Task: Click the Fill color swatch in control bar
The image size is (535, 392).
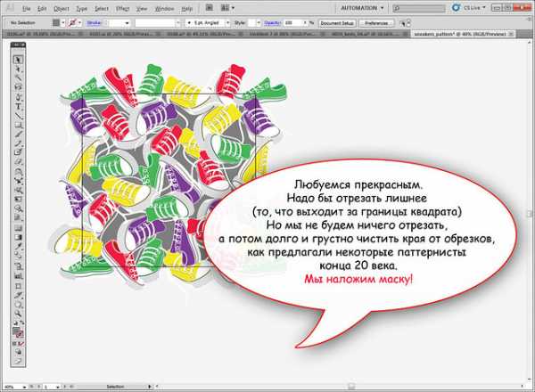Action: (56, 20)
